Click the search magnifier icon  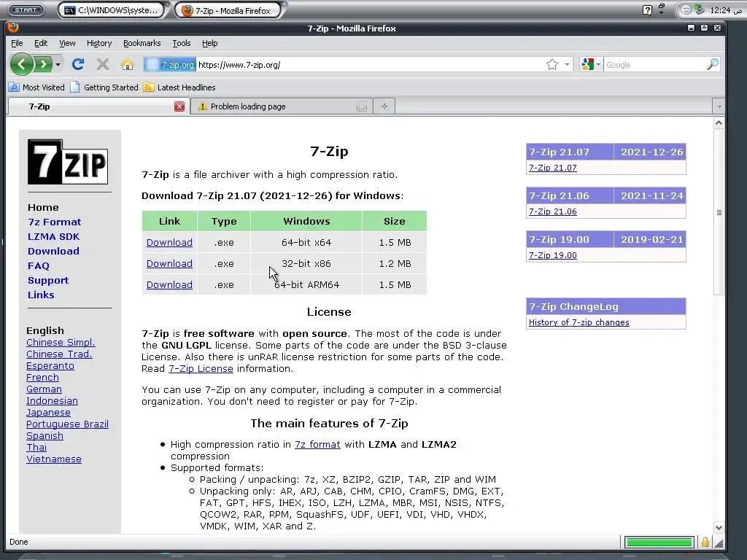pyautogui.click(x=712, y=64)
